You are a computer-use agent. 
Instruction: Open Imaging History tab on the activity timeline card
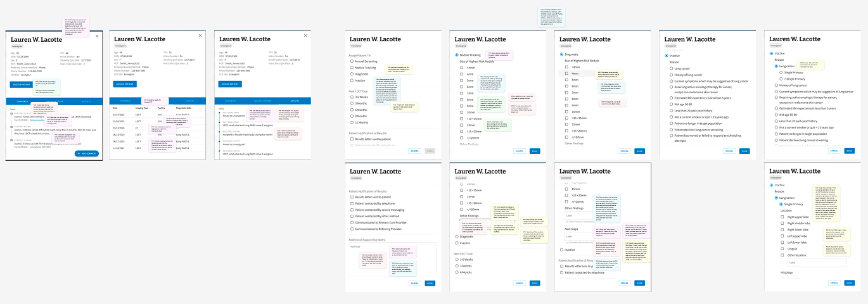coord(262,101)
